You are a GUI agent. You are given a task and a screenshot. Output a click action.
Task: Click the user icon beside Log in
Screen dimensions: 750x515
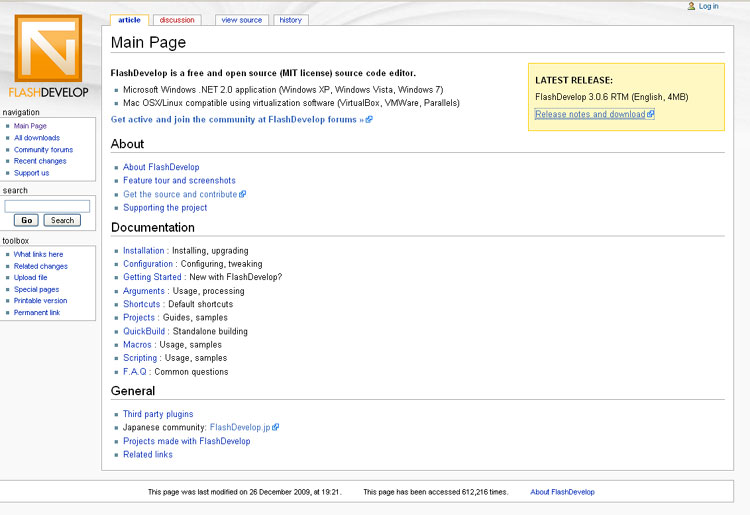point(691,6)
